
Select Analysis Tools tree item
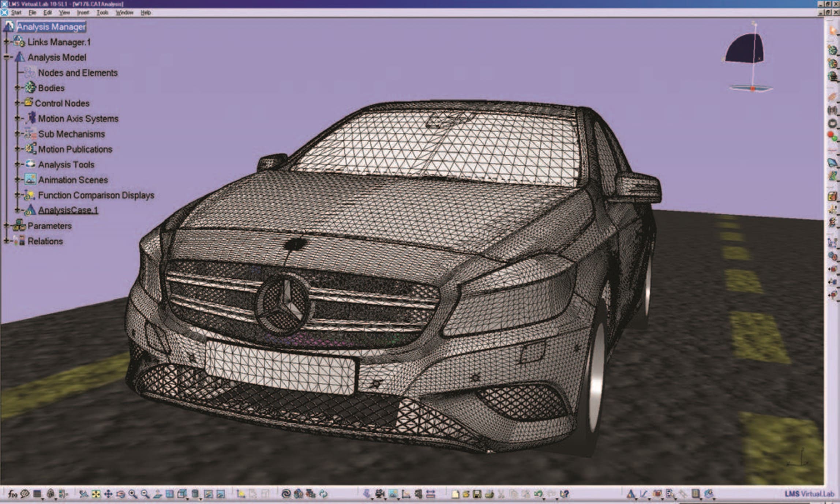point(66,165)
